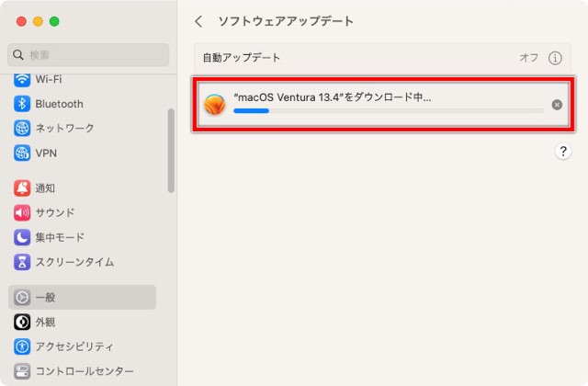Select the サウンド speaker icon
The height and width of the screenshot is (386, 588).
click(22, 212)
